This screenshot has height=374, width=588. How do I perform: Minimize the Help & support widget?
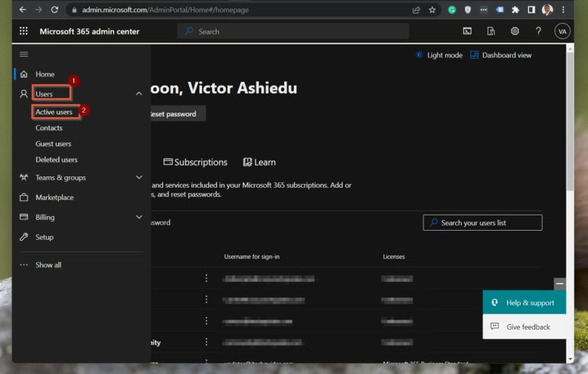[560, 284]
